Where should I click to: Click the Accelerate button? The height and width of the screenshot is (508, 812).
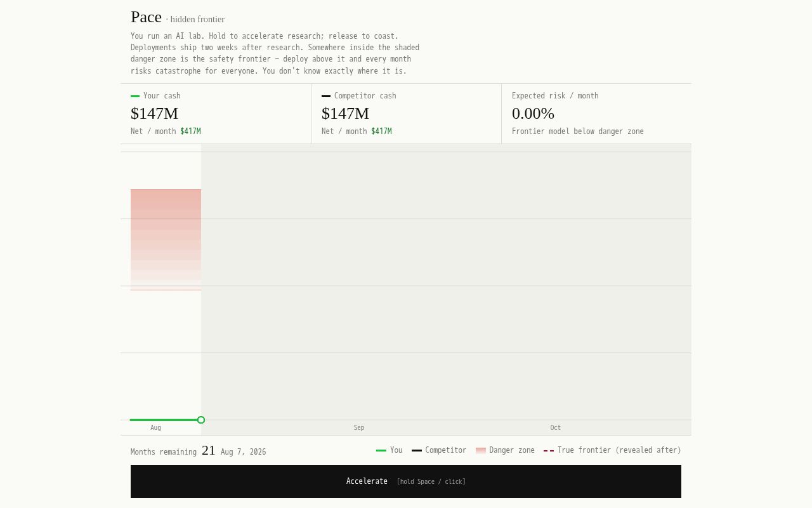click(406, 481)
